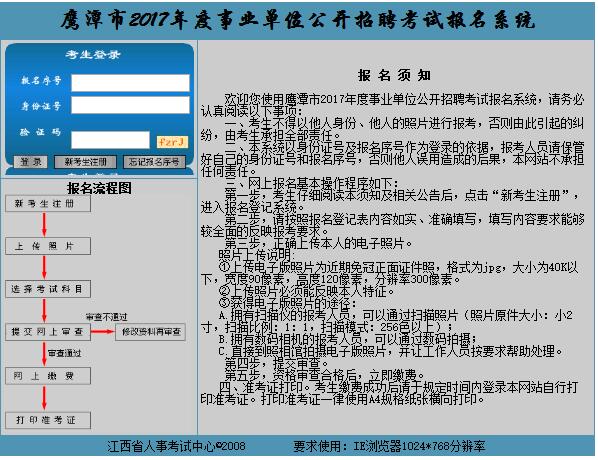Click the 验证码 entry field
The height and width of the screenshot is (460, 598).
110,140
